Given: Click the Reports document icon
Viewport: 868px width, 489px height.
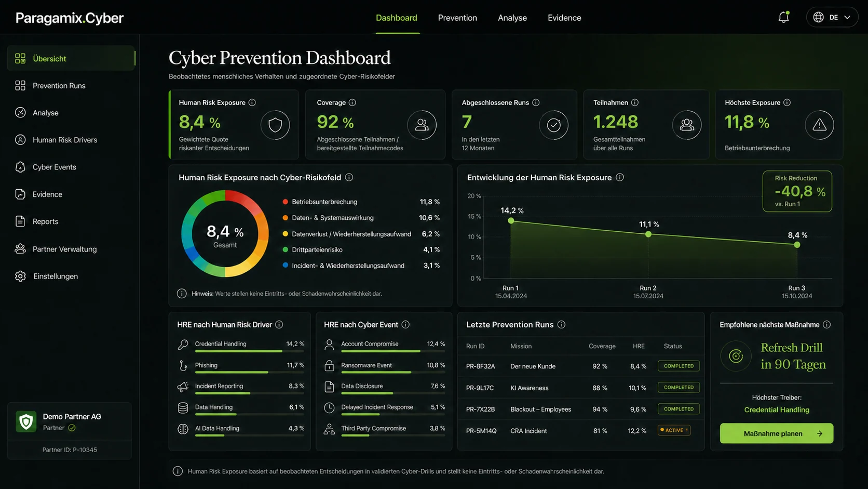Looking at the screenshot, I should (20, 221).
